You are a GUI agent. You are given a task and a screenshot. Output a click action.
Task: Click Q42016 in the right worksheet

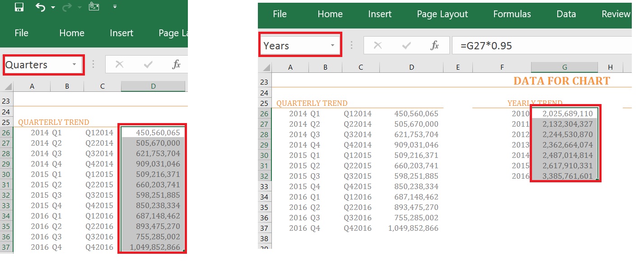[358, 228]
